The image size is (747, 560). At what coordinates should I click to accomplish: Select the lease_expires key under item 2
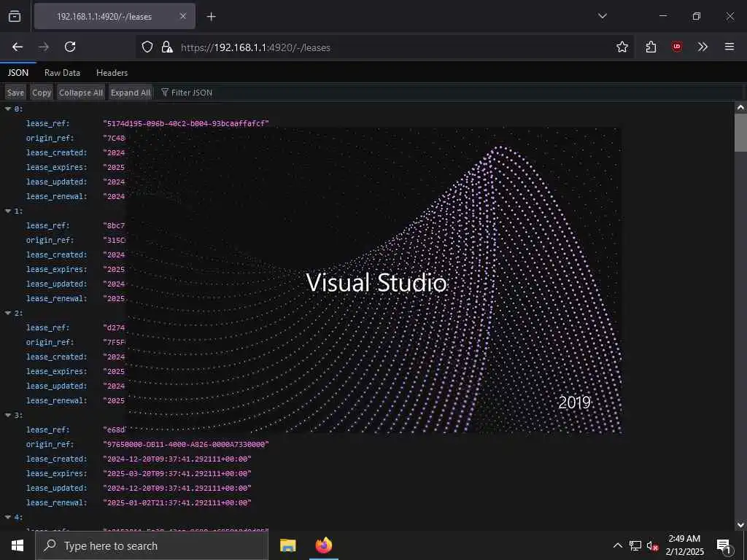click(x=57, y=371)
